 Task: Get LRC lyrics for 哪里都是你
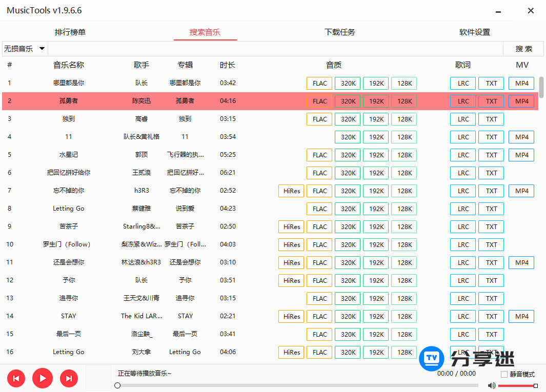point(462,83)
